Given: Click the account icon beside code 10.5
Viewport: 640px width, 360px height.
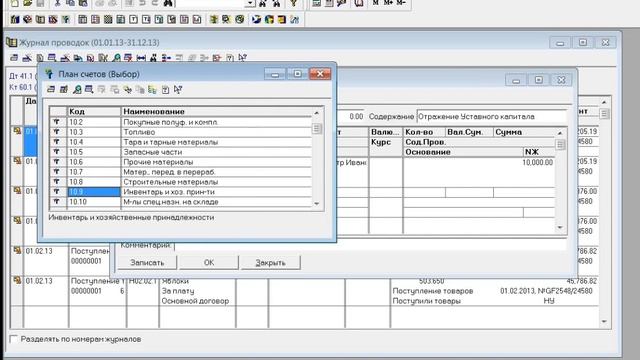Looking at the screenshot, I should coord(57,152).
